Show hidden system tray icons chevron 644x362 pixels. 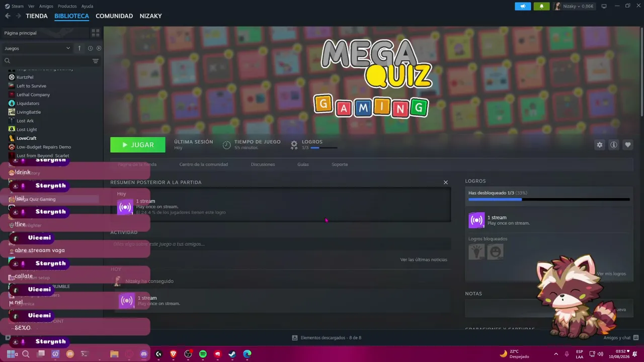click(x=556, y=354)
